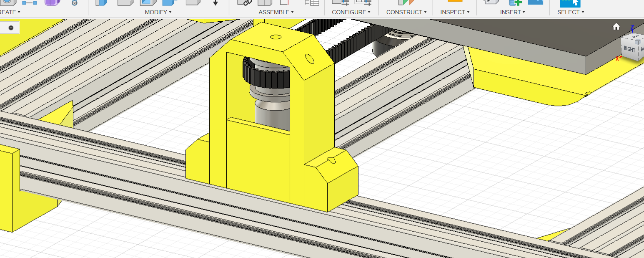Expand the ASSEMBLE dropdown menu
This screenshot has height=258, width=644.
pos(276,12)
